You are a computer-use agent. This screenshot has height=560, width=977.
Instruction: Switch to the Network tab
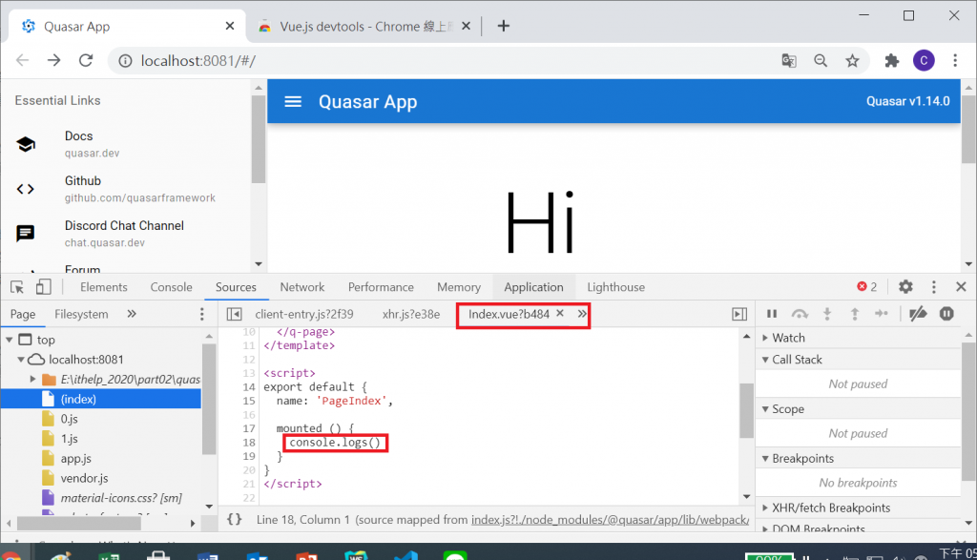[x=302, y=287]
